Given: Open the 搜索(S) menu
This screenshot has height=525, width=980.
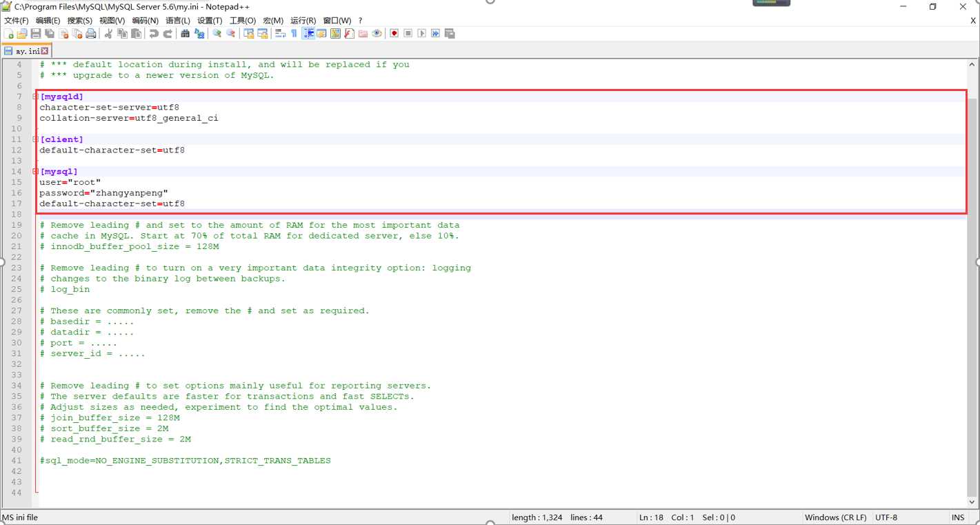Looking at the screenshot, I should 79,21.
